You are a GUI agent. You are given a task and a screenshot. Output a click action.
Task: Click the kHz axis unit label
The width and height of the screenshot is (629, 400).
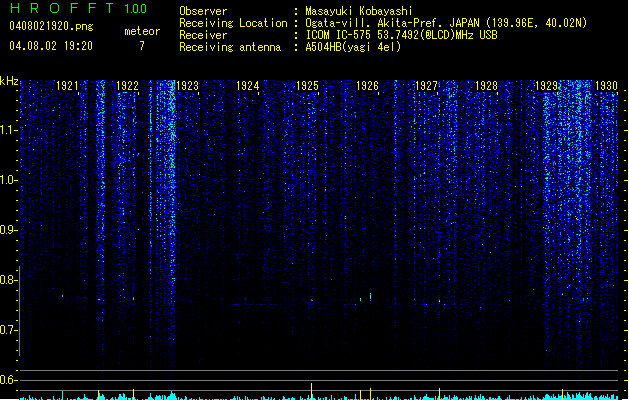pos(9,81)
